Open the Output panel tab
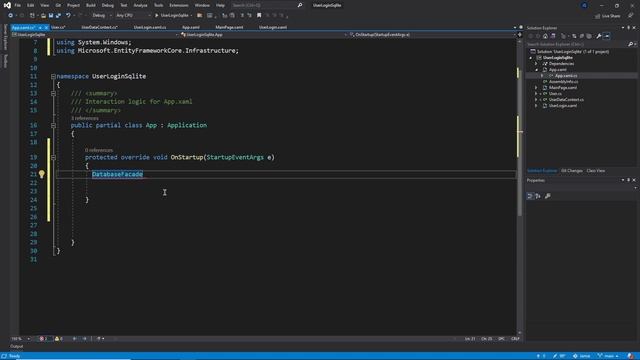 [17, 347]
